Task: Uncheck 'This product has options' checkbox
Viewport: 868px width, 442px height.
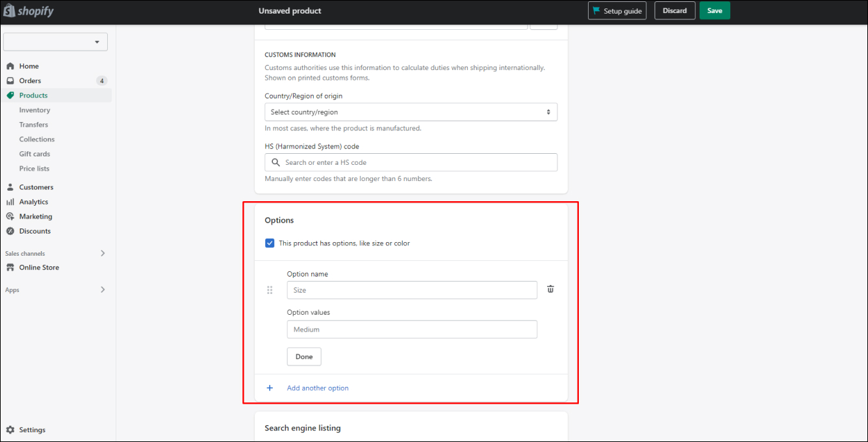Action: [x=270, y=243]
